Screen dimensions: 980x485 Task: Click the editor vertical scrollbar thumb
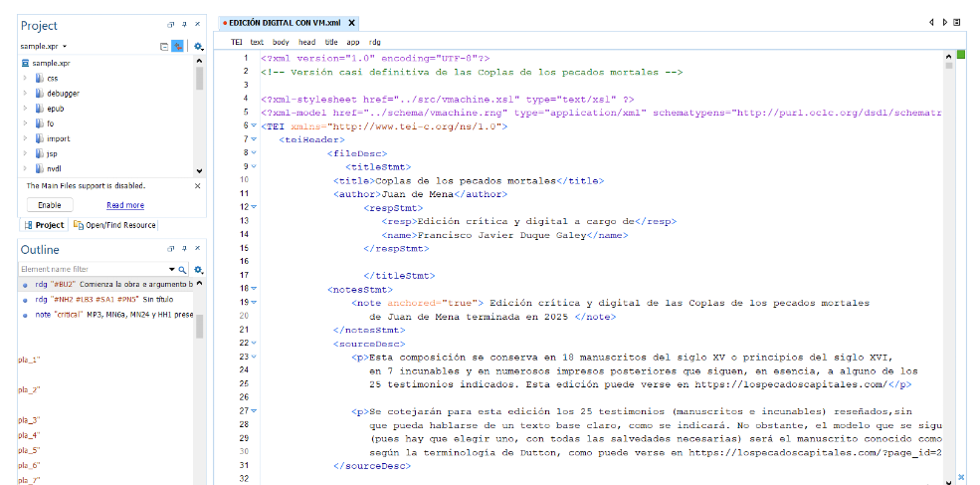point(949,65)
